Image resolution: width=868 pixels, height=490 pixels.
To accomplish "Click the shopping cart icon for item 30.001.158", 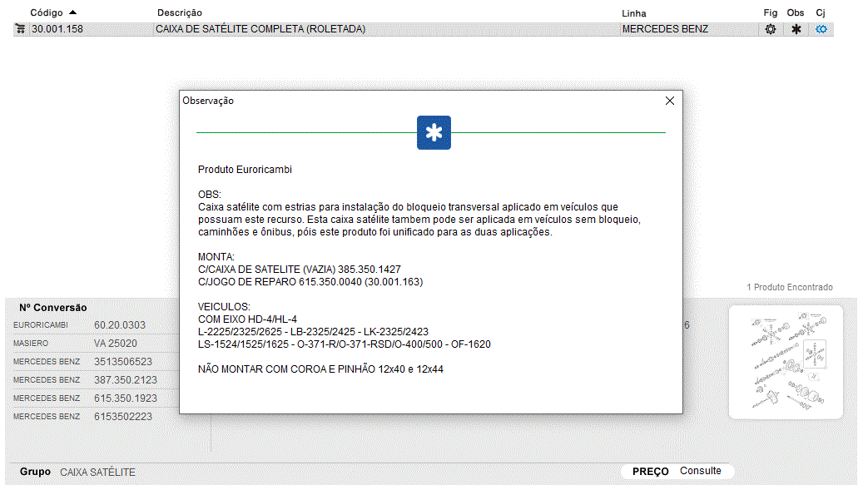I will click(x=20, y=29).
